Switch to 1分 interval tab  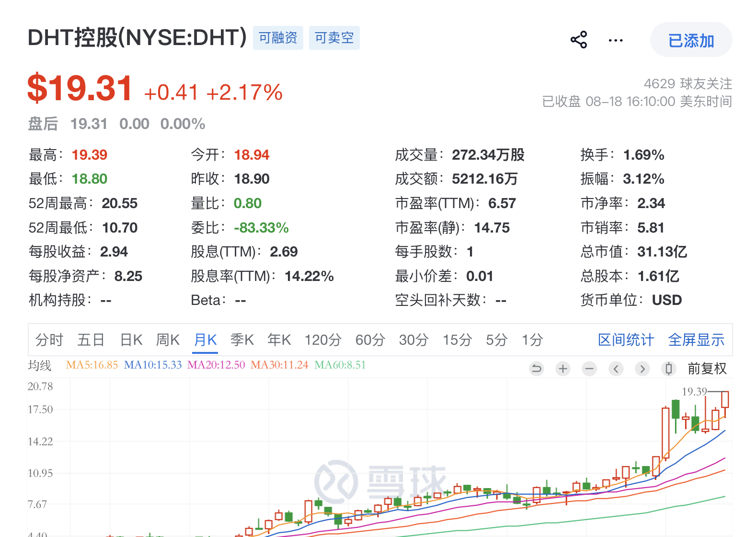(x=532, y=340)
